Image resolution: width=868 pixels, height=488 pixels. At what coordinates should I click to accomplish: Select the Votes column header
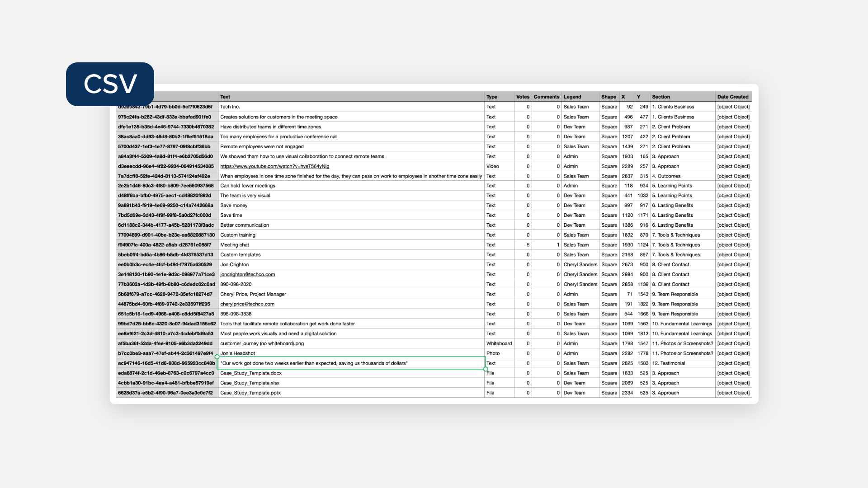point(523,97)
